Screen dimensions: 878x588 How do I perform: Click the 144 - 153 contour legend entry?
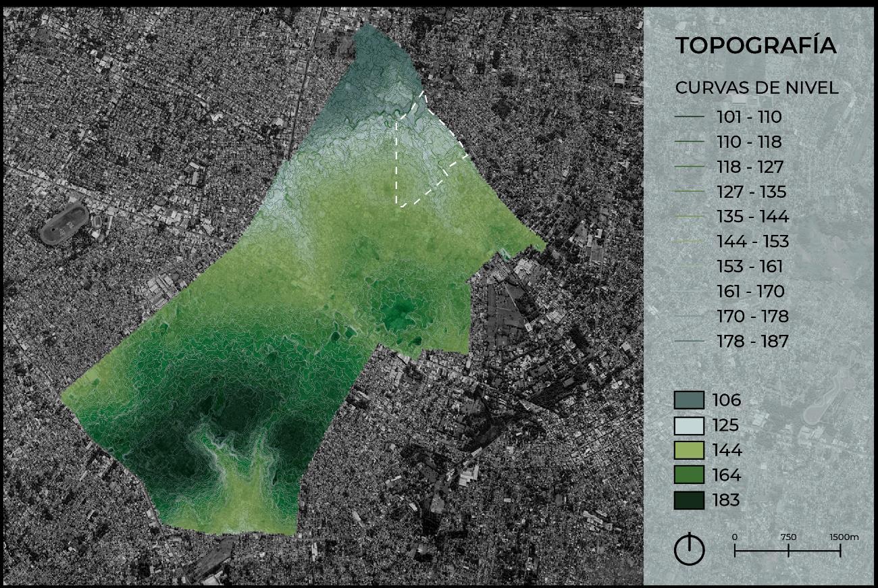732,242
